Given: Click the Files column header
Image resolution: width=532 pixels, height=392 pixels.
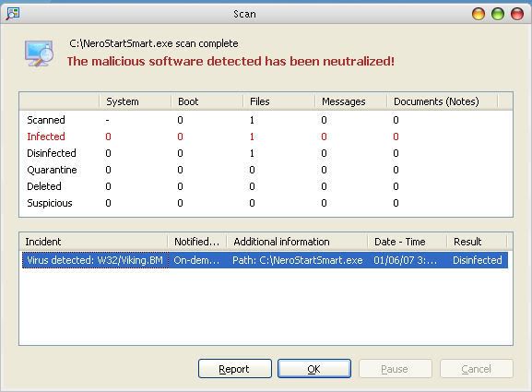Looking at the screenshot, I should [278, 101].
